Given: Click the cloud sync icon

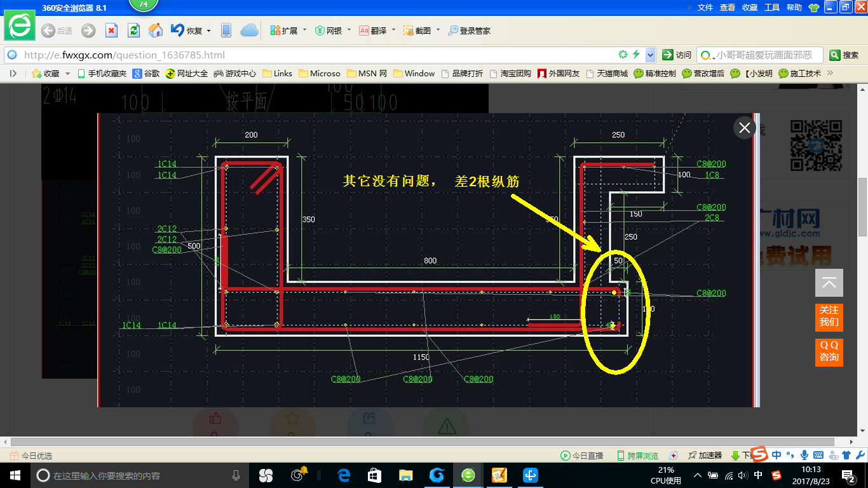Looking at the screenshot, I should tap(249, 30).
